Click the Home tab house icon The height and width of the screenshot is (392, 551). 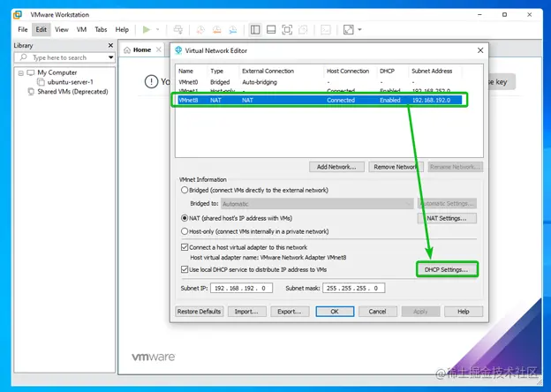coord(127,49)
